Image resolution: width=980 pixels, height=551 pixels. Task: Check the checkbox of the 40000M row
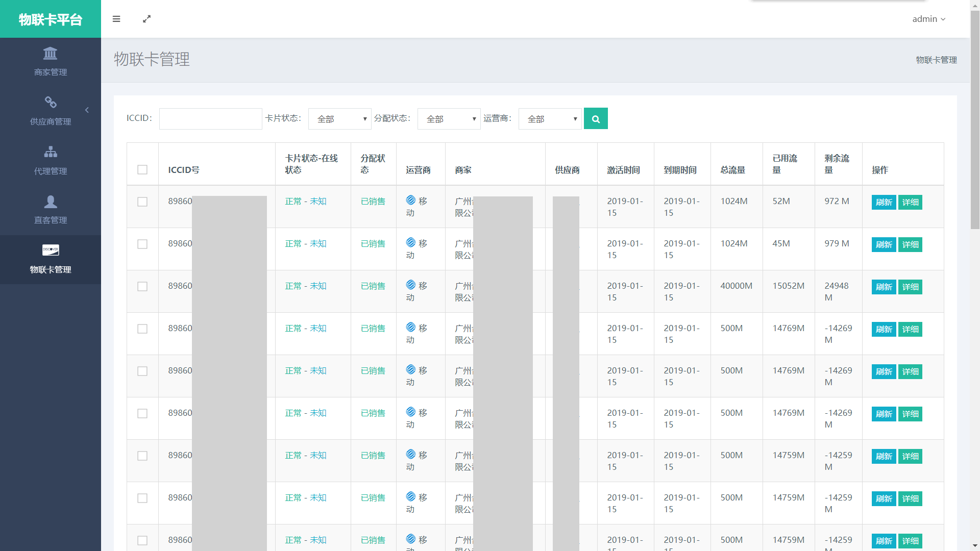tap(142, 287)
